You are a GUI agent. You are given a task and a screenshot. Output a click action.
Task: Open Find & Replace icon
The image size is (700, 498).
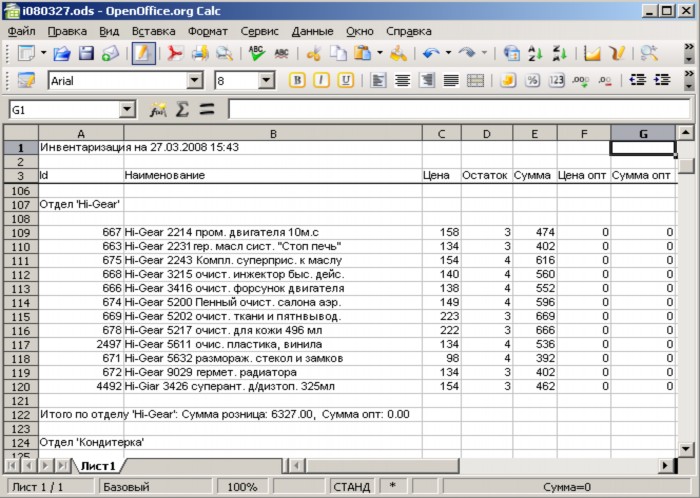[x=649, y=54]
